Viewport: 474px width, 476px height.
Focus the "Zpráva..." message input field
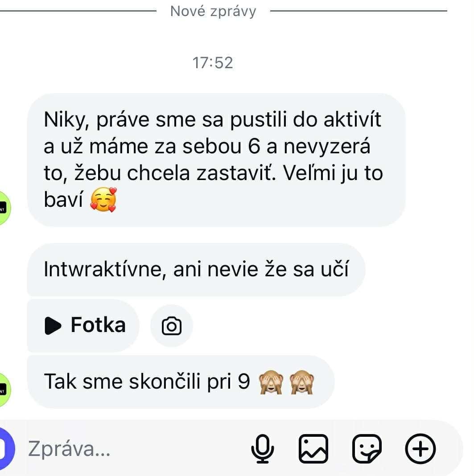click(x=134, y=449)
